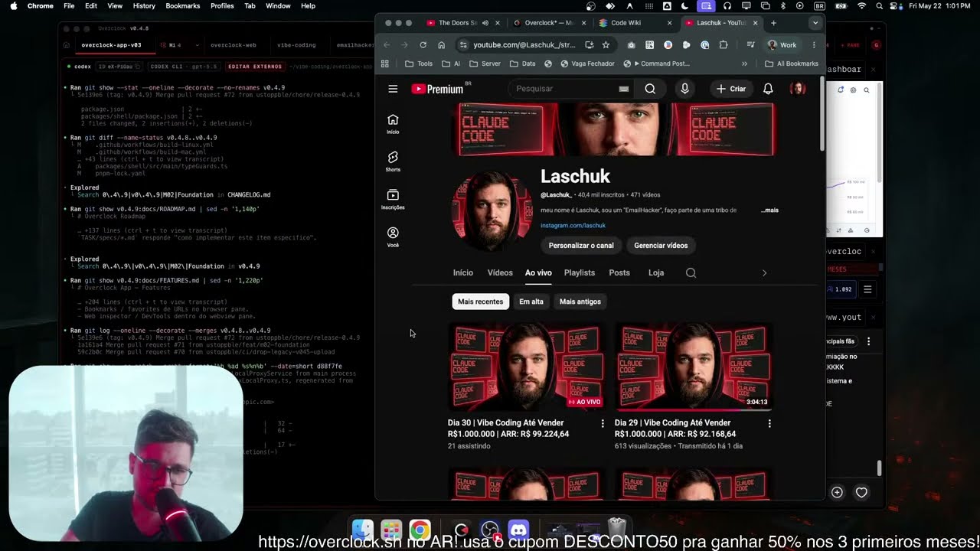The image size is (980, 551).
Task: Open Finder from the Dock
Action: coord(363,530)
